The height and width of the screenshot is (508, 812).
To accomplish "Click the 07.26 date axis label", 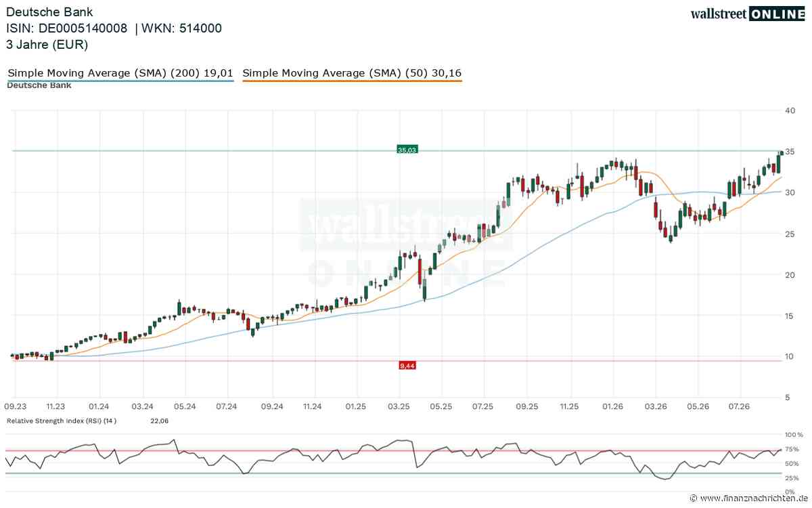I will point(740,407).
